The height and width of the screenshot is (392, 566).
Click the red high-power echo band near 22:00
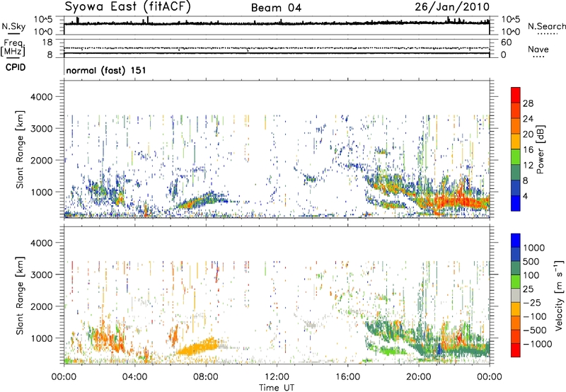click(x=461, y=201)
